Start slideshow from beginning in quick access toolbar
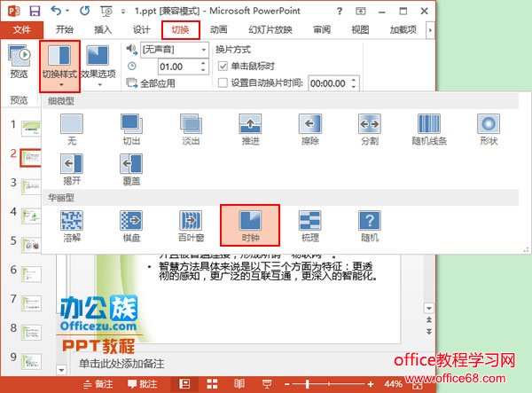 pos(106,12)
